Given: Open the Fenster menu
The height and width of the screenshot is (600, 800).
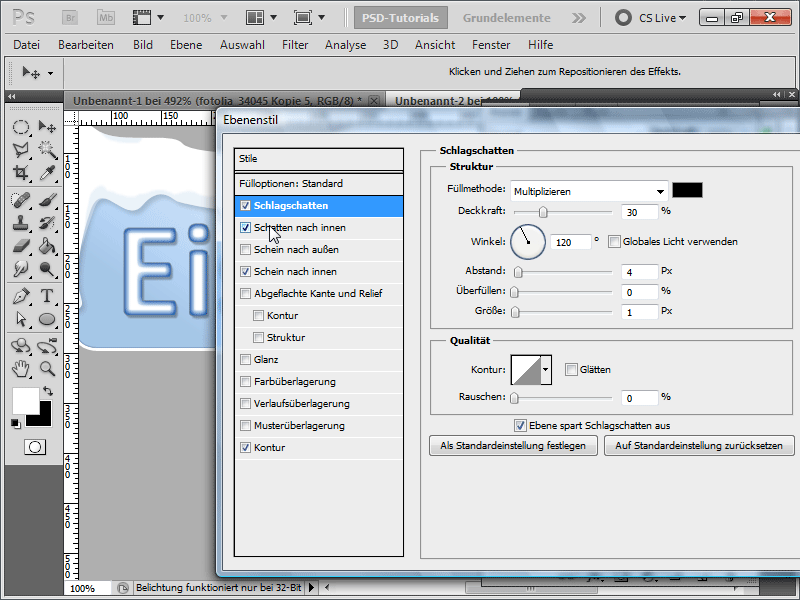Looking at the screenshot, I should click(491, 45).
